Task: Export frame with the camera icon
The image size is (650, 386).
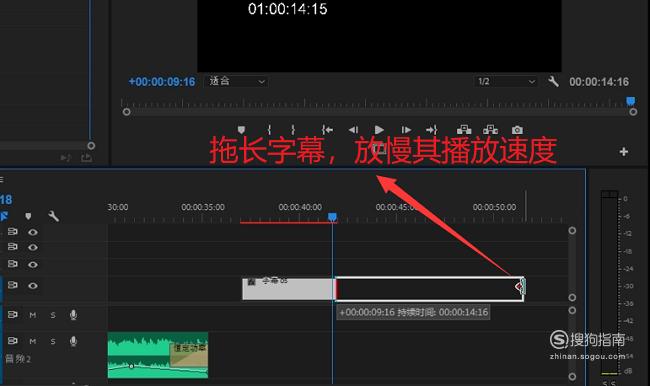Action: pos(517,130)
